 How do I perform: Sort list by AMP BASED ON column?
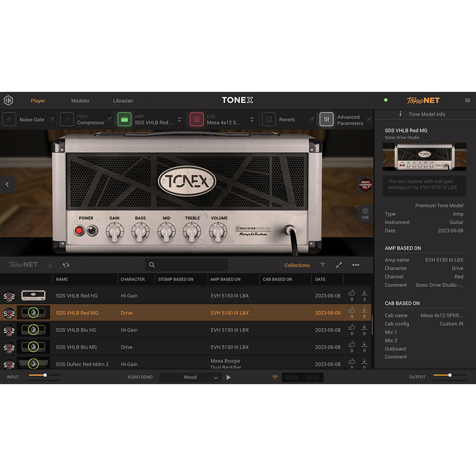225,279
